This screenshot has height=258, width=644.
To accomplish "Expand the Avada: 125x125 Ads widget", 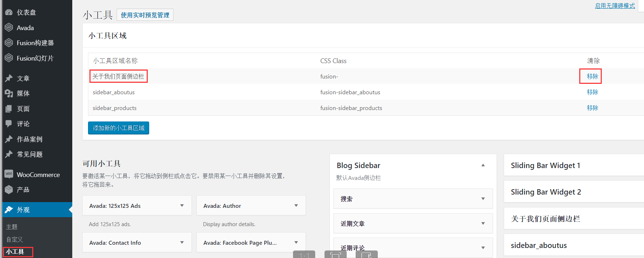I will [x=182, y=206].
